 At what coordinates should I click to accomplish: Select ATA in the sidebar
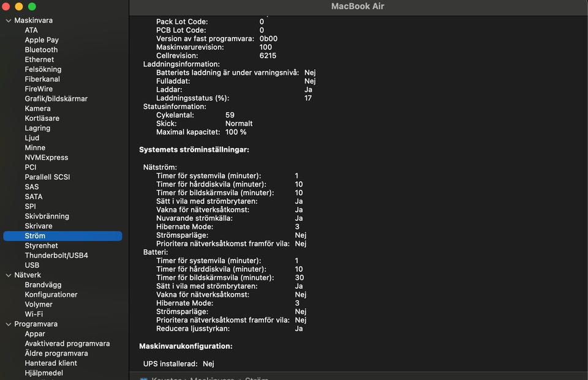[31, 30]
